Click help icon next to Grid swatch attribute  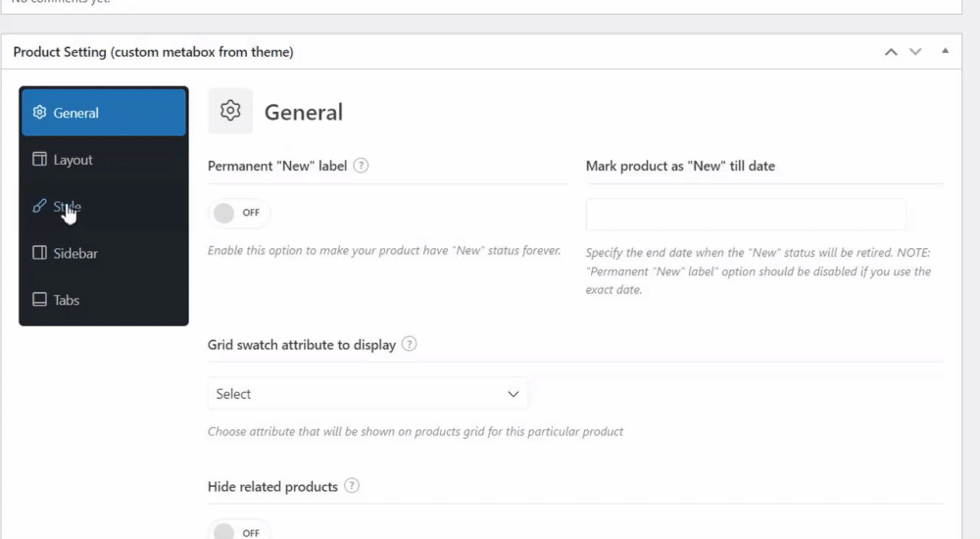409,345
